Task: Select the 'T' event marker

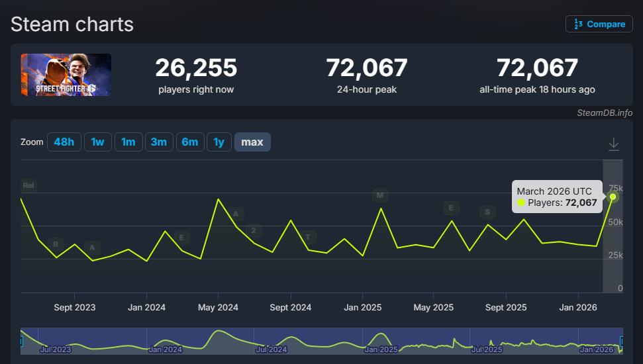Action: (x=308, y=236)
